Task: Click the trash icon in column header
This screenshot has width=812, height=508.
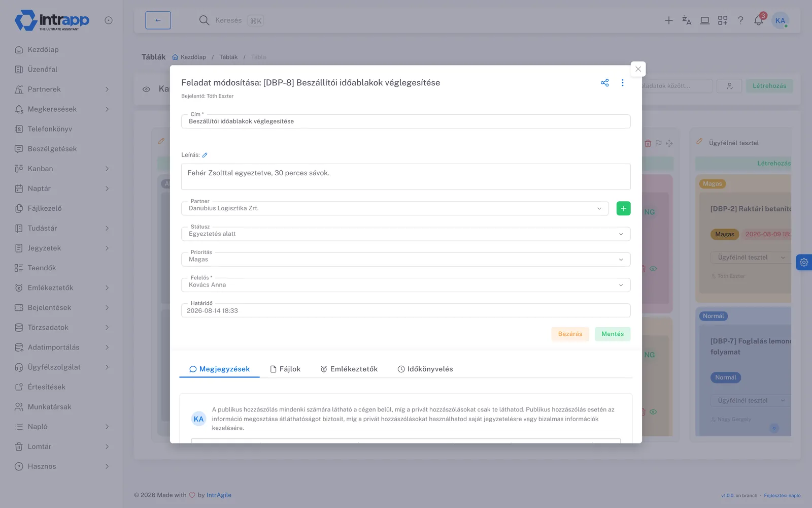Action: [x=648, y=143]
